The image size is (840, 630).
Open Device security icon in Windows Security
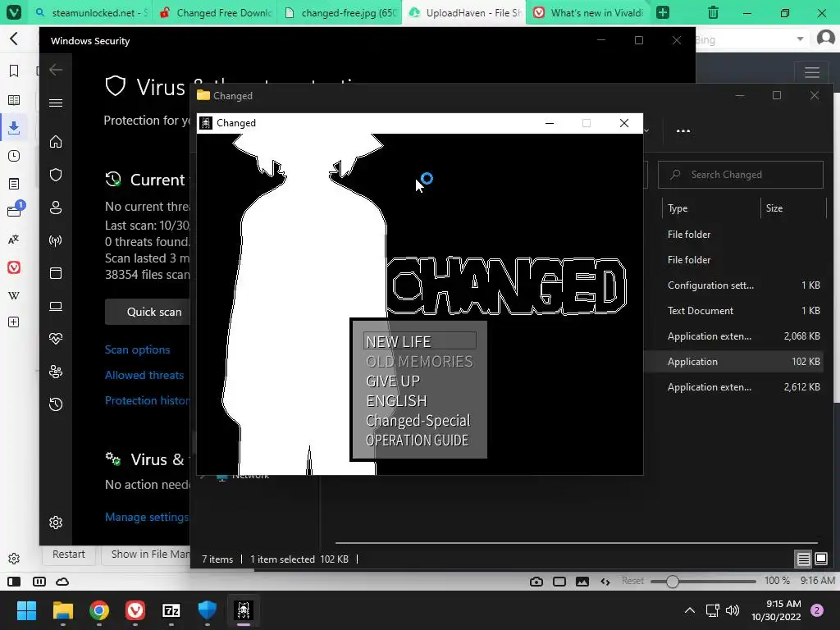(x=56, y=306)
